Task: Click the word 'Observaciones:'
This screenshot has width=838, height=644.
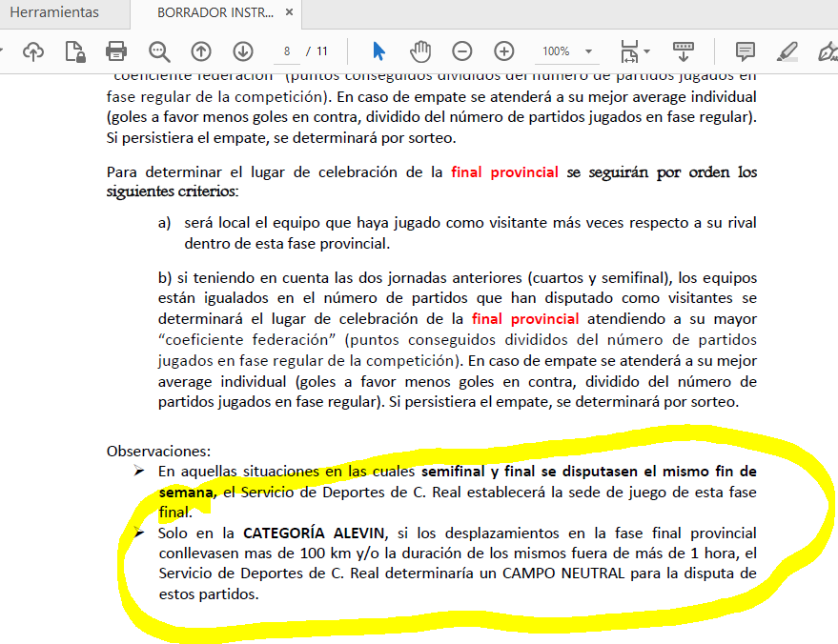Action: (x=158, y=452)
